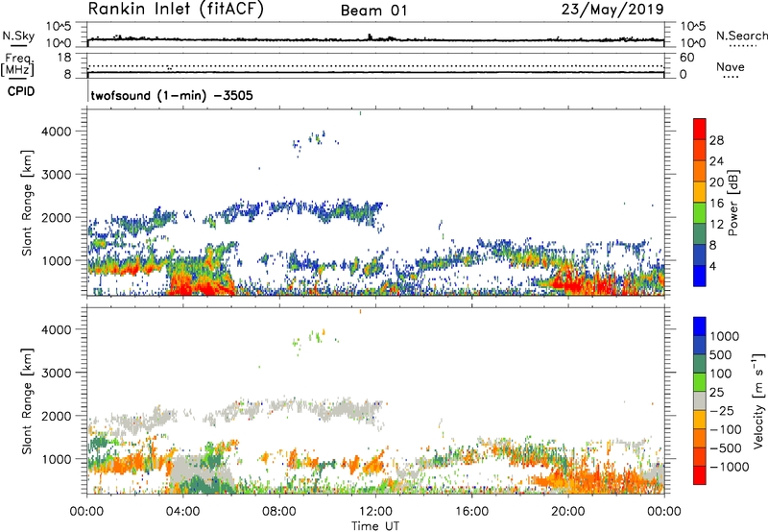Click the '3000' tick on velocity panel
The height and width of the screenshot is (532, 768).
[x=57, y=373]
